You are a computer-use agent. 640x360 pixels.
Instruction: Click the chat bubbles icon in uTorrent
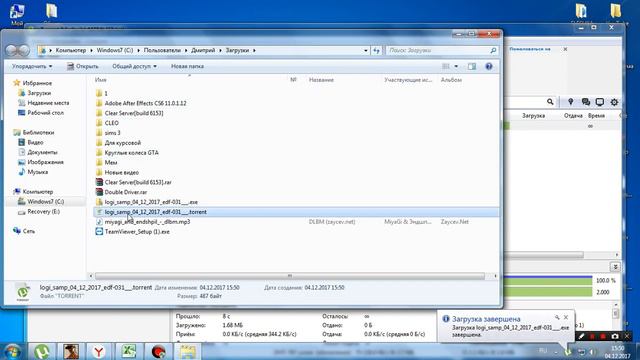(586, 102)
